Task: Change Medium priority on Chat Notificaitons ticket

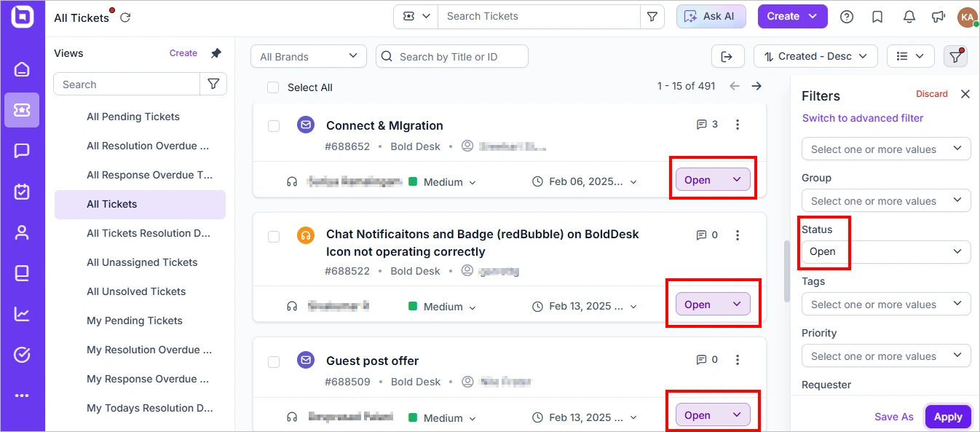Action: click(443, 307)
